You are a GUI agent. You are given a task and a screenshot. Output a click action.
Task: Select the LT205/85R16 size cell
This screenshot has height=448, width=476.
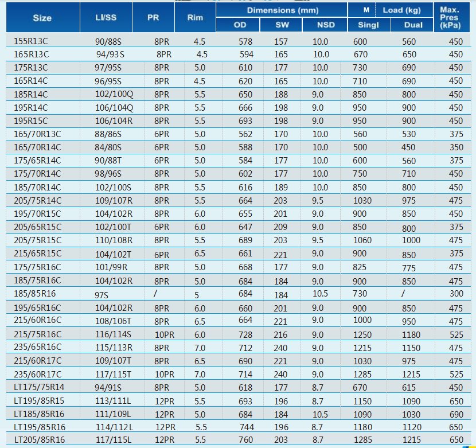coord(39,441)
